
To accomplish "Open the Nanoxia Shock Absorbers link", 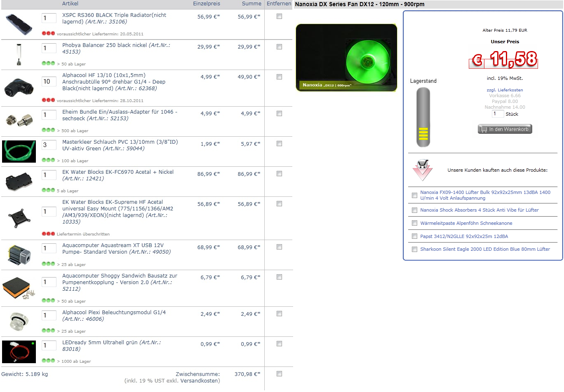I will point(479,210).
